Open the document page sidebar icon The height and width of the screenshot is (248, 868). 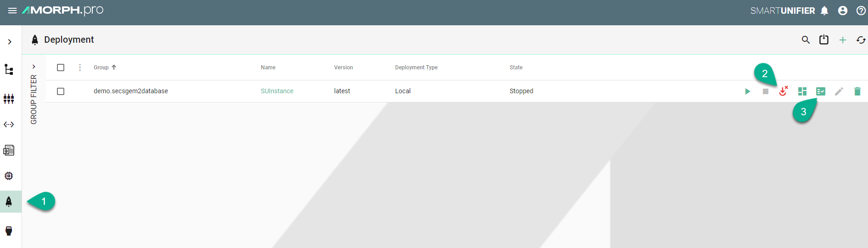[9, 150]
